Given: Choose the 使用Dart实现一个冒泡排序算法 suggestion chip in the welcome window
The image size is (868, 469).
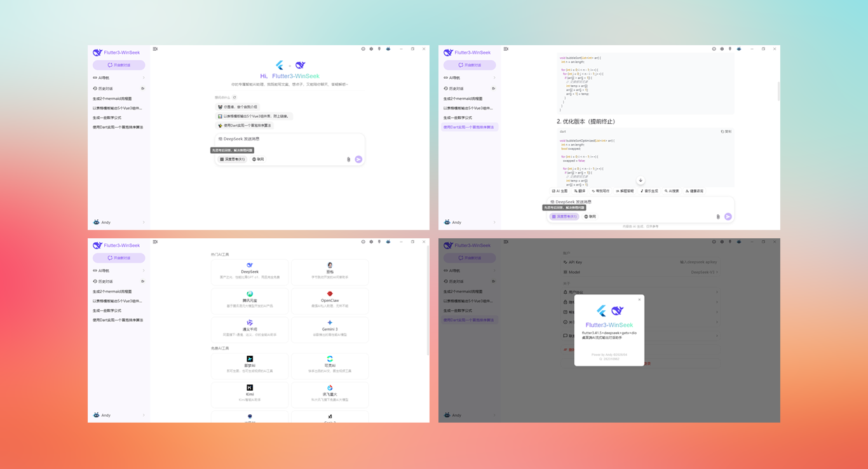Looking at the screenshot, I should tap(245, 126).
